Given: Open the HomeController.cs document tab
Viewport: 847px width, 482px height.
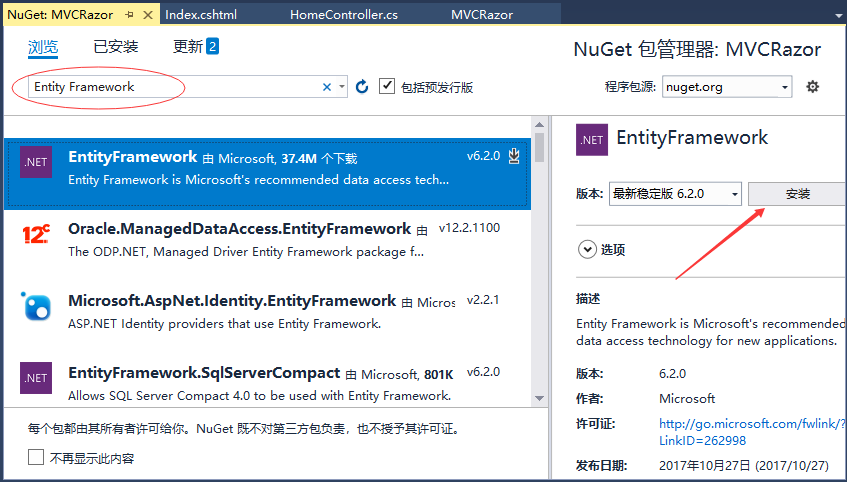Looking at the screenshot, I should point(344,15).
